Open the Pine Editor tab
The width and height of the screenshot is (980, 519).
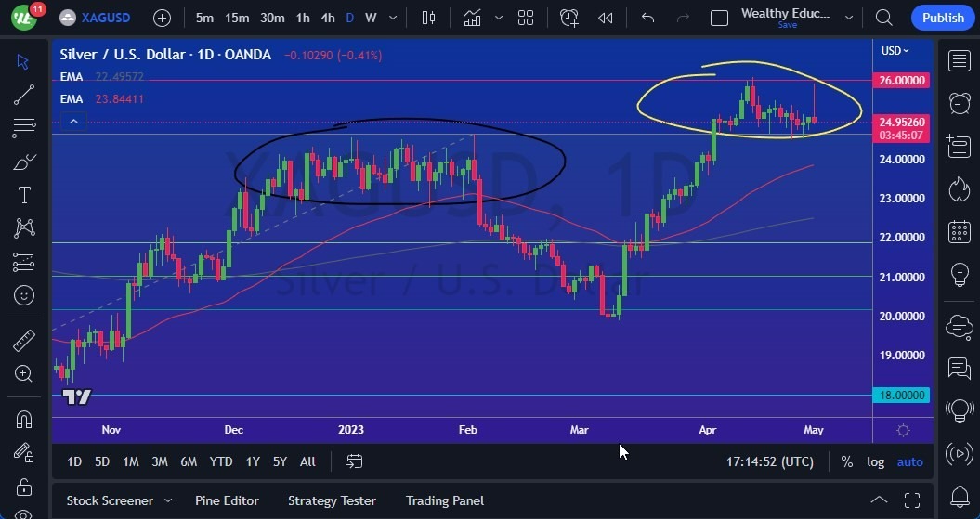(227, 500)
